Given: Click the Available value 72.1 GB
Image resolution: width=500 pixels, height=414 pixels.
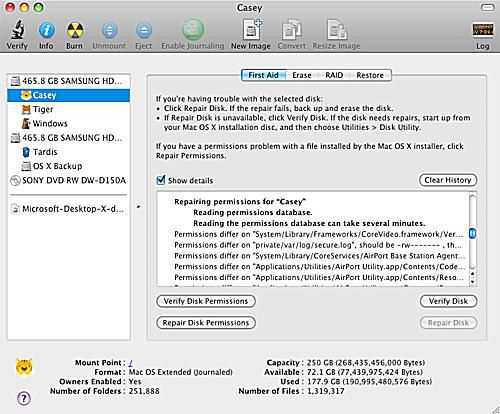Looking at the screenshot, I should pos(364,372).
